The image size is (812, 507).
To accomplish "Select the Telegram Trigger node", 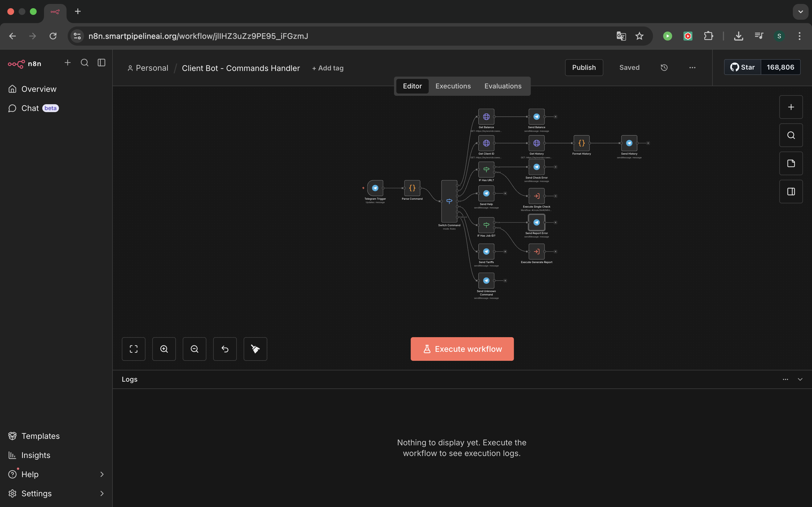I will [x=375, y=188].
